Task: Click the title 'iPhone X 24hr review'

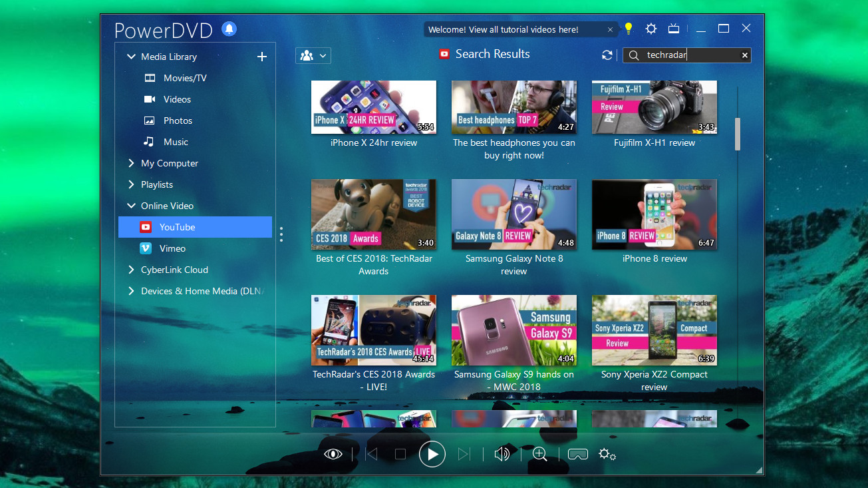Action: [x=374, y=142]
